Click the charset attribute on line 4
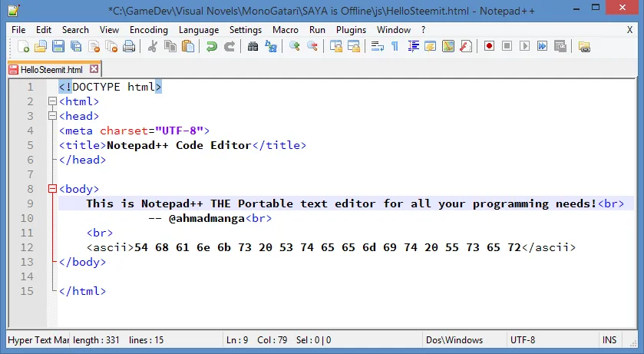This screenshot has height=354, width=644. pos(124,131)
